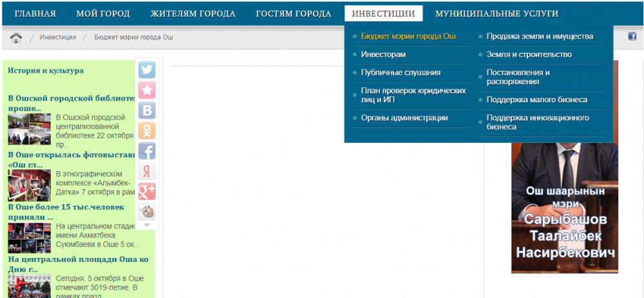Click the Facebook icon in share panel
This screenshot has height=298, width=644.
pyautogui.click(x=147, y=151)
